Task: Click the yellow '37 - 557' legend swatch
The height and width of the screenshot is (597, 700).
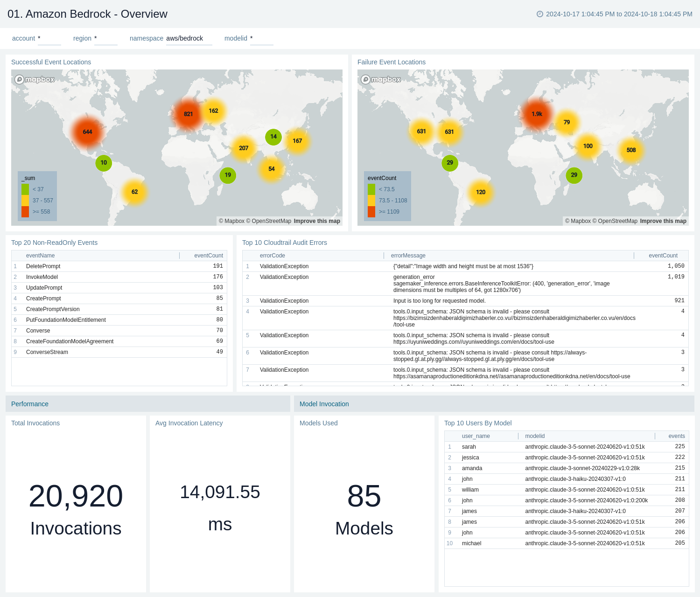Action: [26, 201]
